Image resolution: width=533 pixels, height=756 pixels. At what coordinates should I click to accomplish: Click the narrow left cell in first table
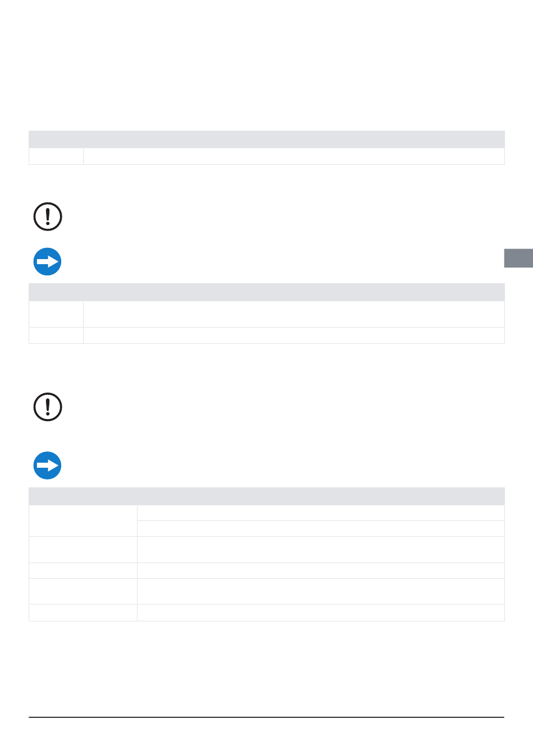point(56,156)
